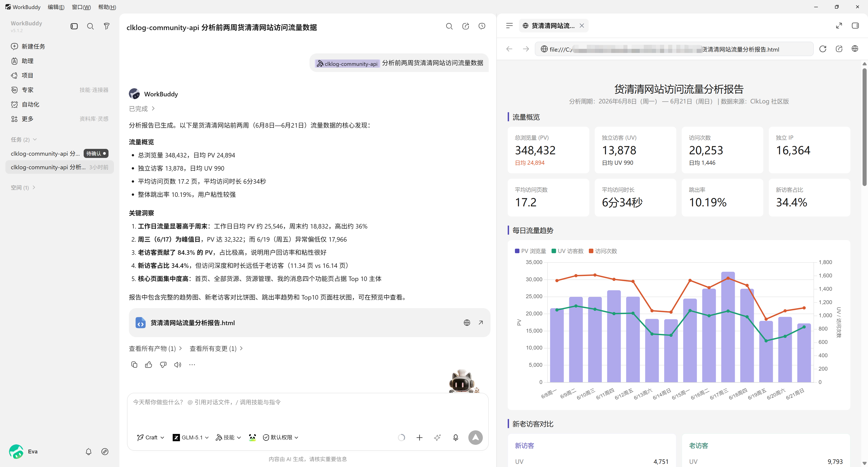Click the preview address bar
Viewport: 868px width, 467px height.
(674, 49)
